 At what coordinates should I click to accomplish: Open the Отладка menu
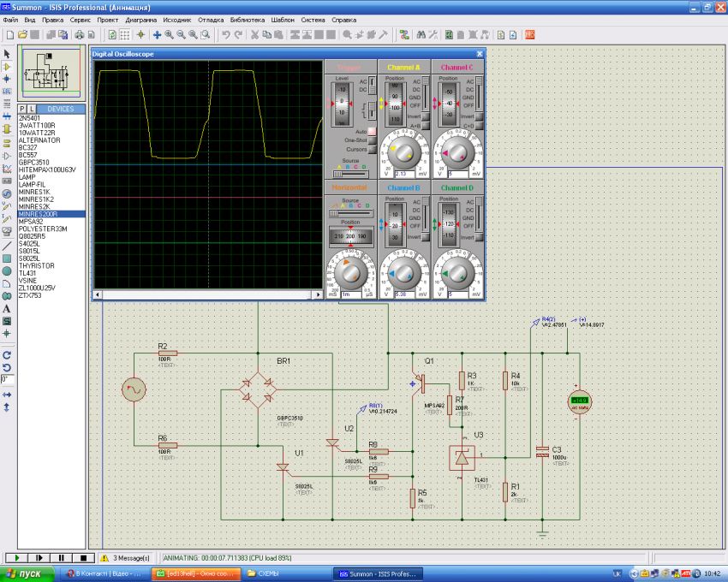[211, 19]
